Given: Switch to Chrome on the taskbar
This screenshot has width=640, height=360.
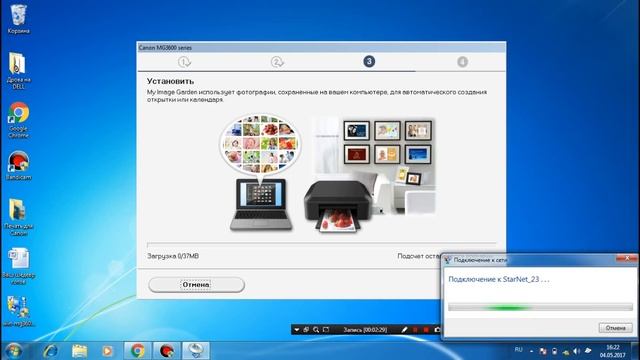Looking at the screenshot, I should tap(138, 351).
